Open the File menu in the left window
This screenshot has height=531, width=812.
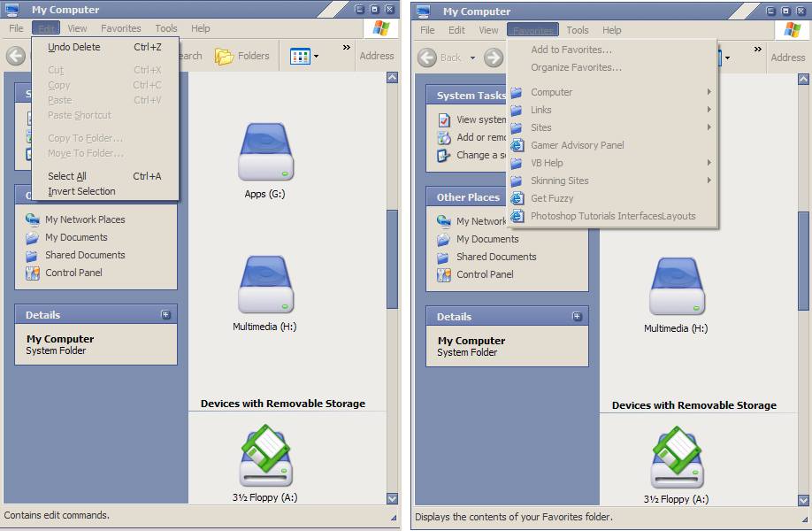[16, 28]
